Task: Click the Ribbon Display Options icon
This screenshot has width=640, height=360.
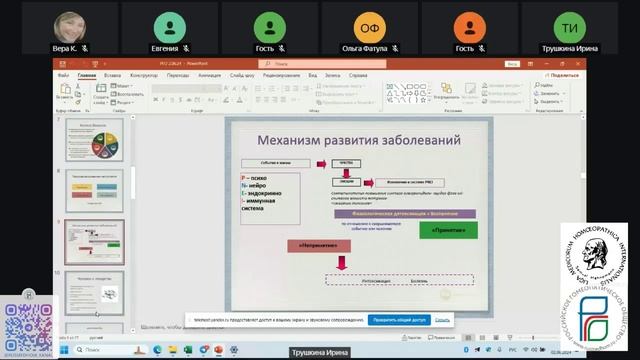Action: coord(530,64)
